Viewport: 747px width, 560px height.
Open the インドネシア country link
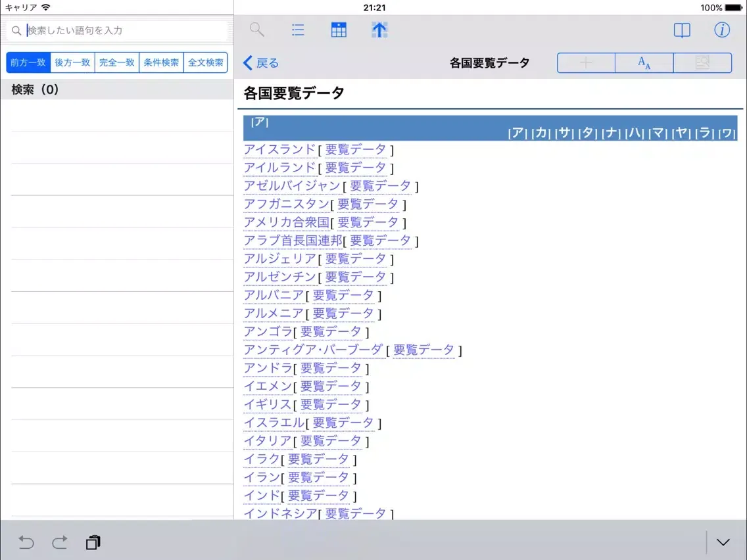pos(279,513)
